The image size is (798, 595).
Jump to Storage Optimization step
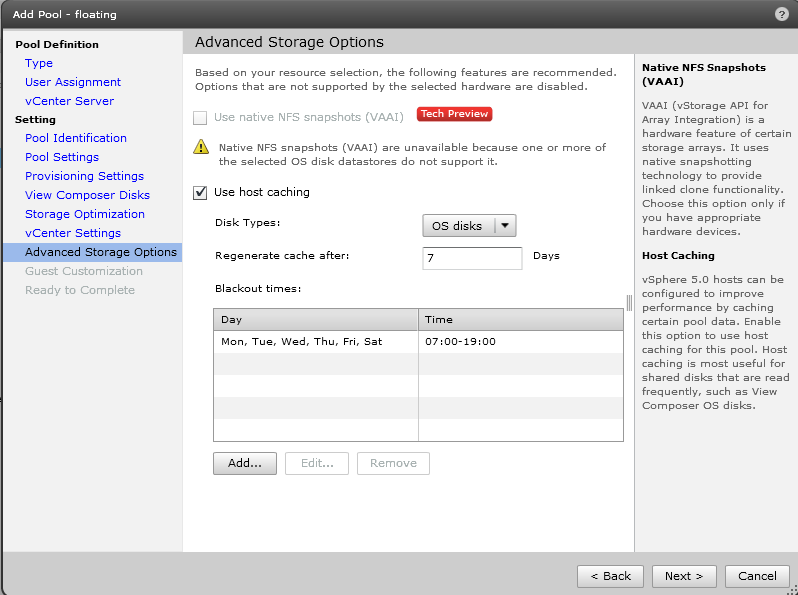click(85, 214)
